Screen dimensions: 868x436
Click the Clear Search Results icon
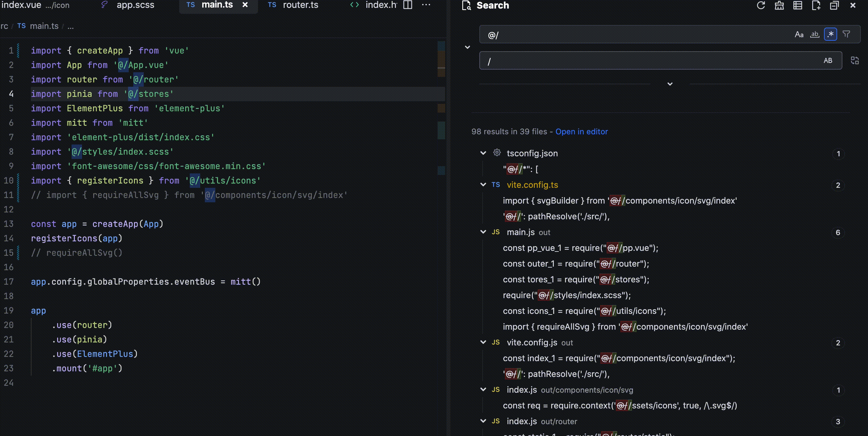click(779, 5)
